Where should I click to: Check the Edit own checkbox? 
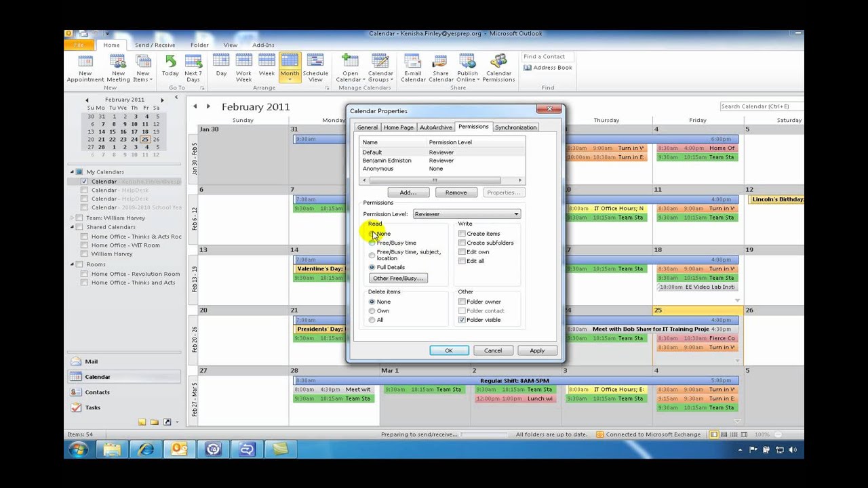[462, 252]
